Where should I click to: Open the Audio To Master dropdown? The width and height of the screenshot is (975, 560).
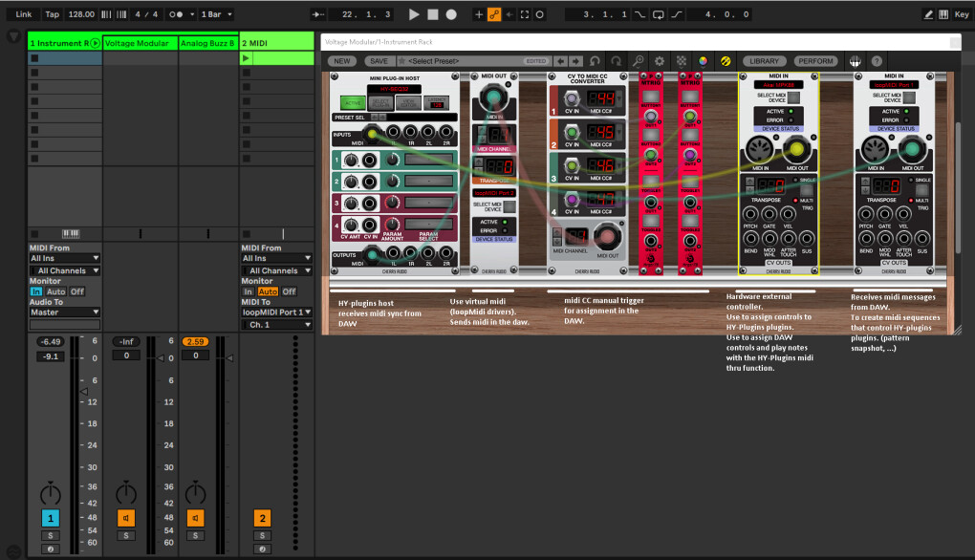(x=64, y=312)
